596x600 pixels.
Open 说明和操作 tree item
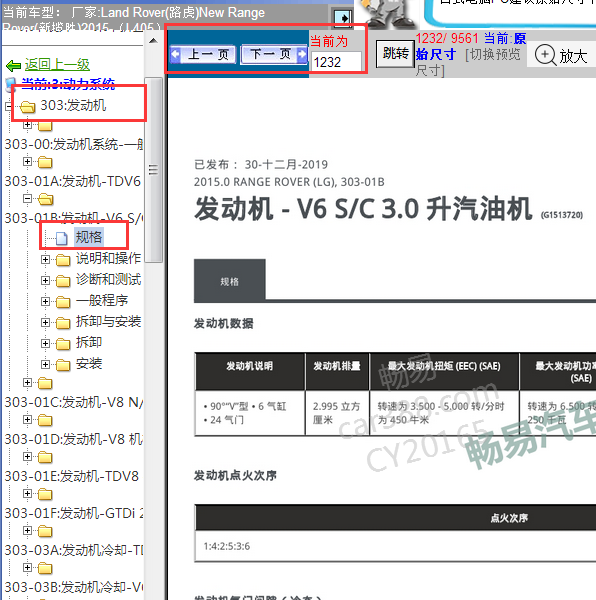pos(108,258)
